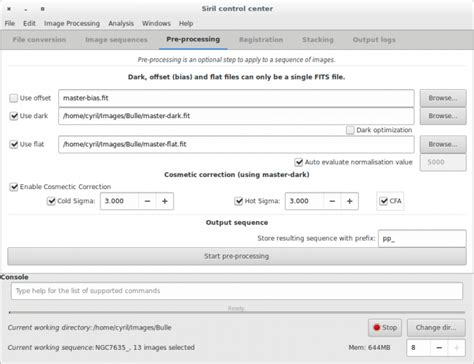Click the master-flat file path field
Viewport: 474px width, 364px height.
[x=236, y=144]
